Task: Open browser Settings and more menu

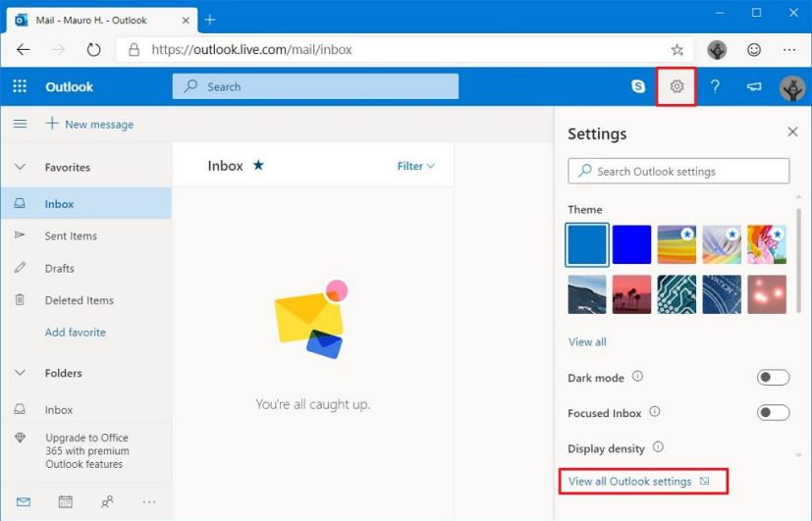Action: [x=789, y=50]
